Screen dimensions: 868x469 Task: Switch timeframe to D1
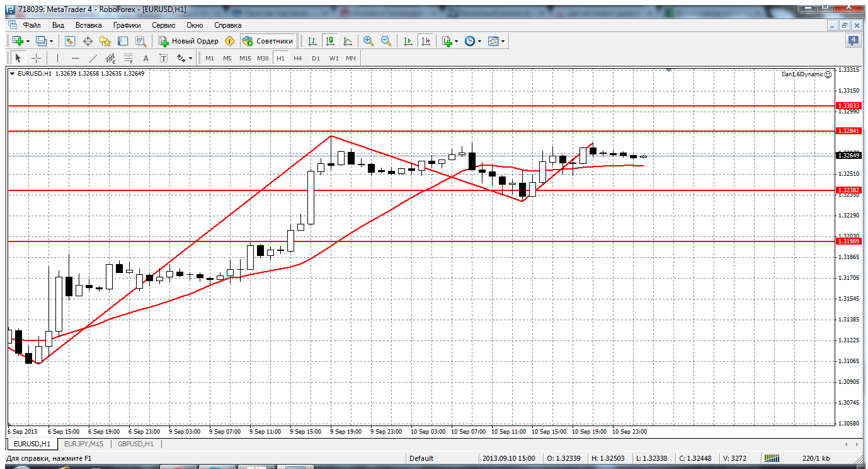click(316, 58)
